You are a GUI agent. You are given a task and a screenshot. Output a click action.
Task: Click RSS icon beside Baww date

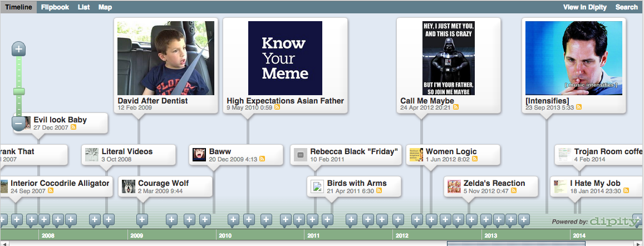262,159
